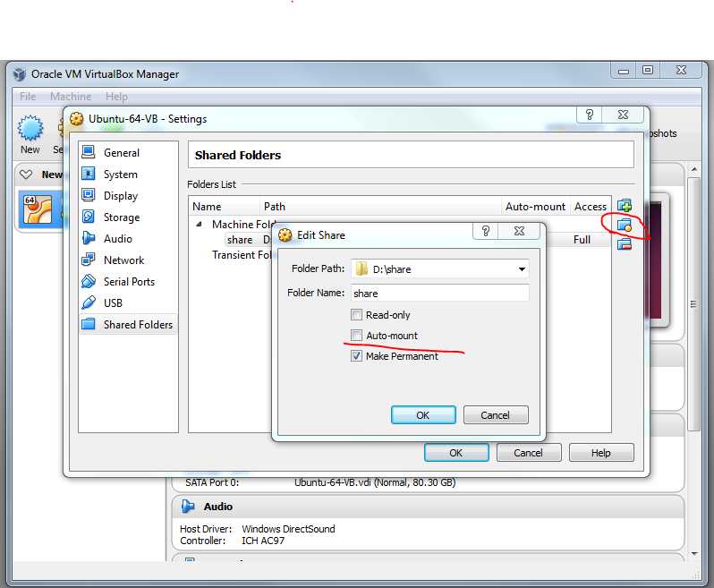Close the Edit Share dialog
This screenshot has height=588, width=714.
coord(519,231)
